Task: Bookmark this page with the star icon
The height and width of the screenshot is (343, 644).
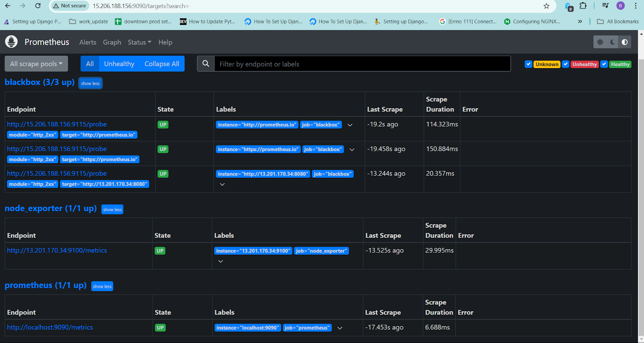Action: point(546,6)
